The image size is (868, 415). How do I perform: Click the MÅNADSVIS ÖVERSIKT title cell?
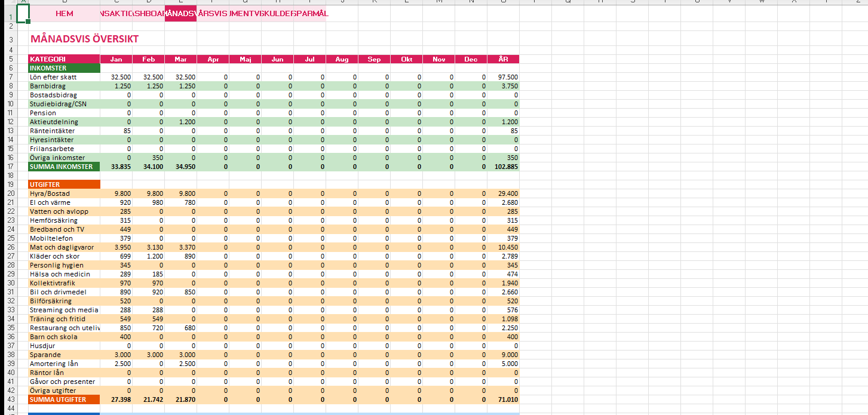(x=84, y=39)
